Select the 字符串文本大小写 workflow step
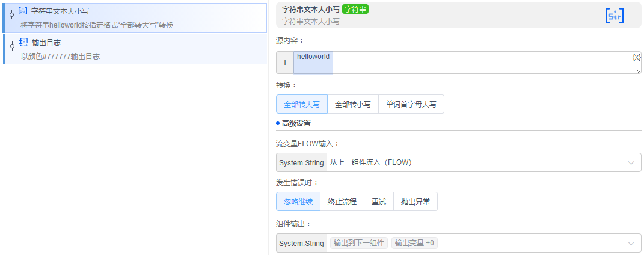Image resolution: width=644 pixels, height=255 pixels. coord(135,18)
